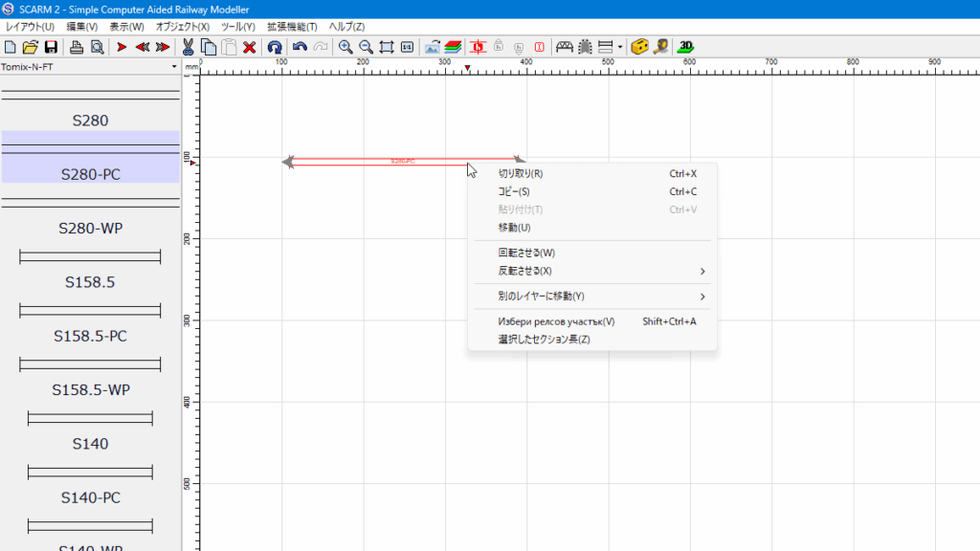This screenshot has width=980, height=551.
Task: Click the Save layout floppy disk icon
Action: click(51, 47)
